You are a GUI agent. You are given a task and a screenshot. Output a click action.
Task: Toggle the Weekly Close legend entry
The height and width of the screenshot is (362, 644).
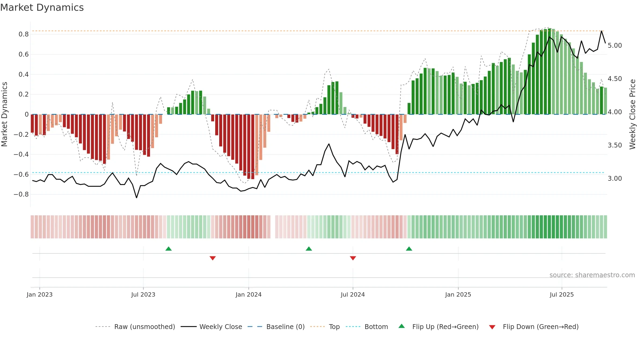(211, 327)
